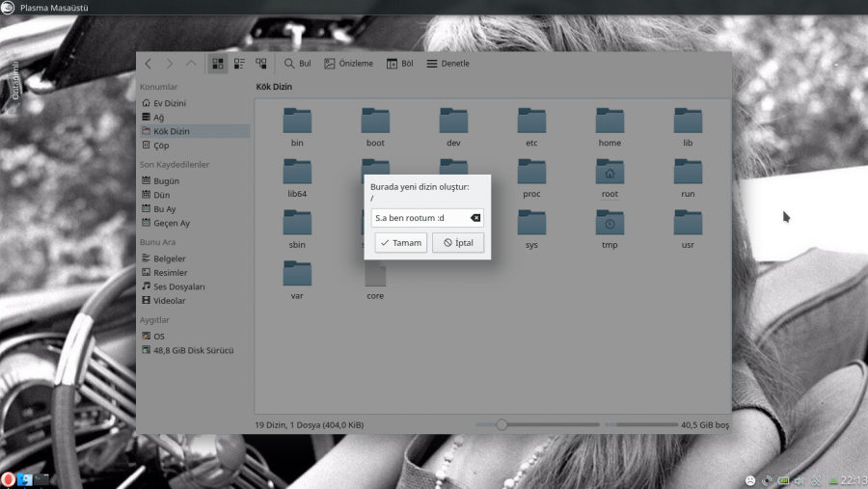Select the lib64 folder
Viewport: 868px width, 489px height.
297,178
